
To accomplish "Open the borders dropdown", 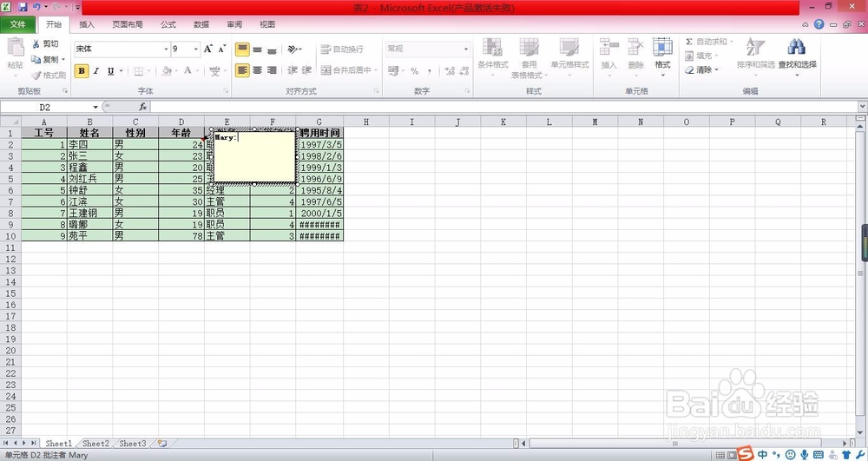I will pyautogui.click(x=149, y=71).
